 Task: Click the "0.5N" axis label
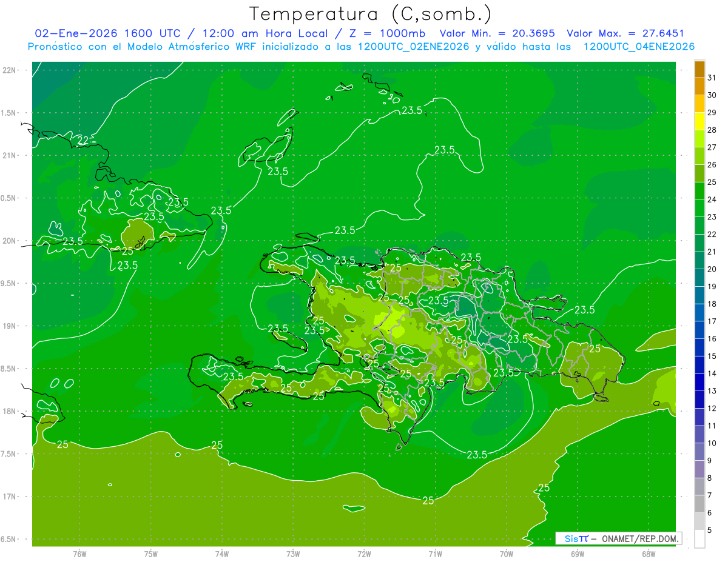(x=8, y=198)
